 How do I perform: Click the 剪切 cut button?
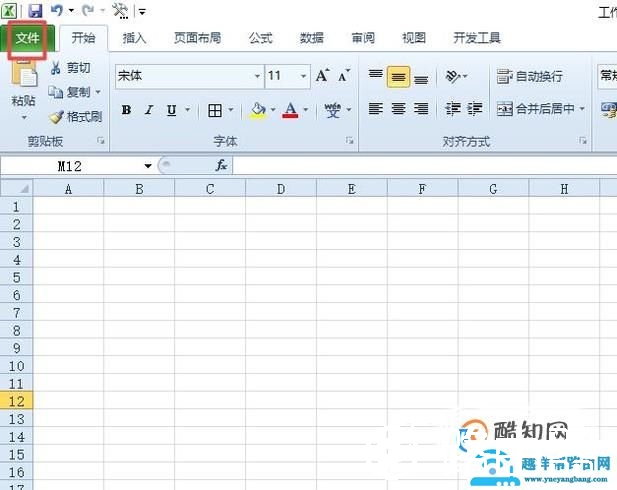coord(71,68)
